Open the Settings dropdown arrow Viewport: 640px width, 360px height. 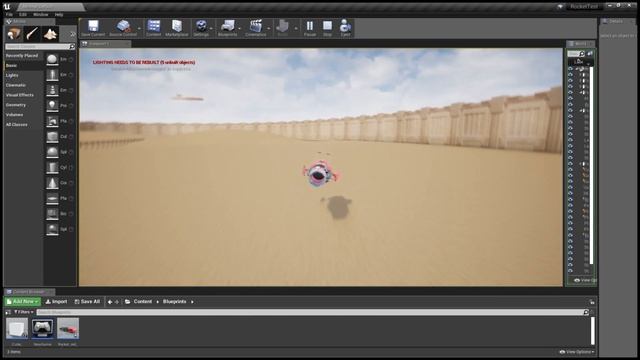click(x=211, y=29)
